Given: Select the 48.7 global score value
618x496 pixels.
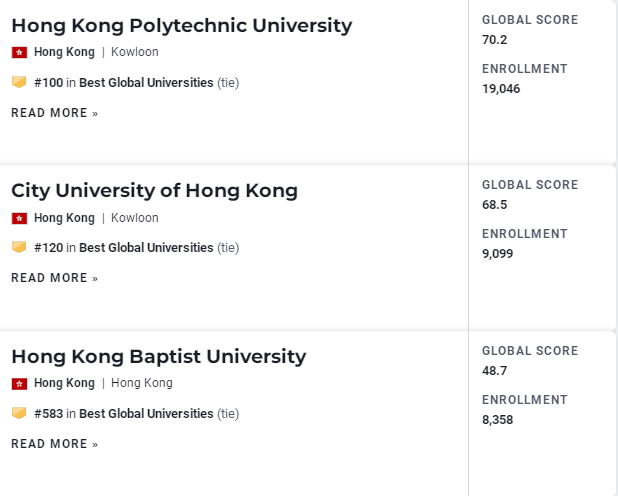Looking at the screenshot, I should coord(495,371).
